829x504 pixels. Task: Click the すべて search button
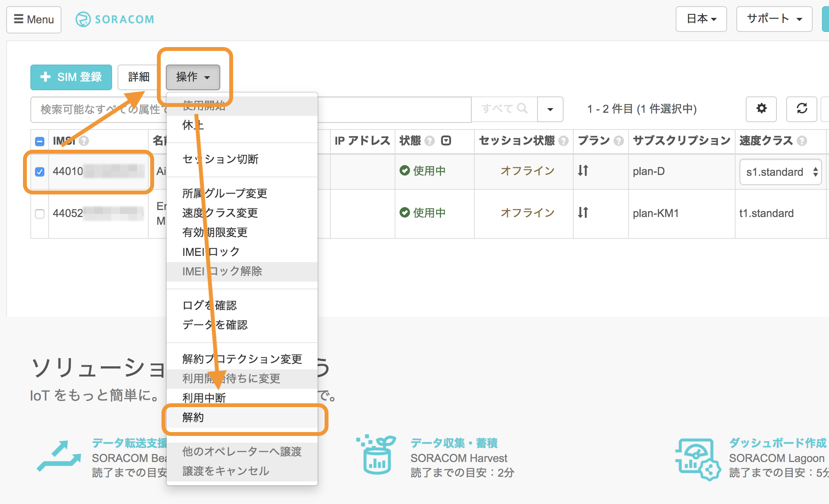click(504, 108)
